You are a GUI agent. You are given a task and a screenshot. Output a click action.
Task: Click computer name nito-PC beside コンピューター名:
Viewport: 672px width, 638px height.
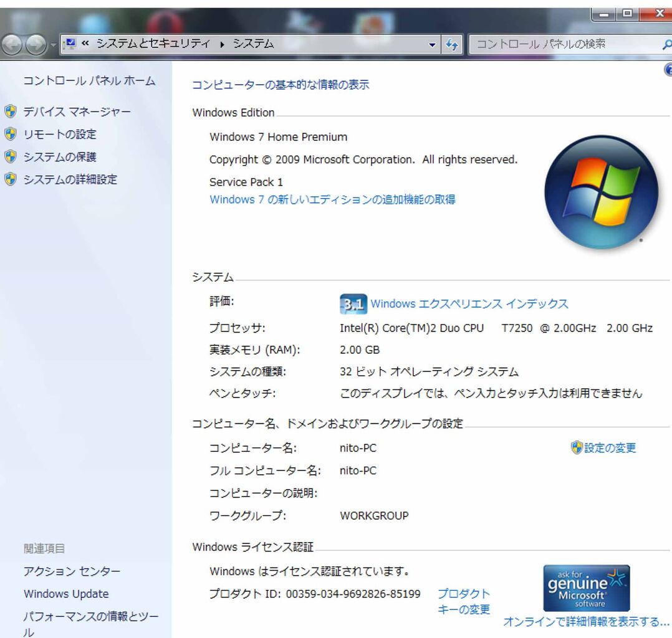pyautogui.click(x=358, y=448)
